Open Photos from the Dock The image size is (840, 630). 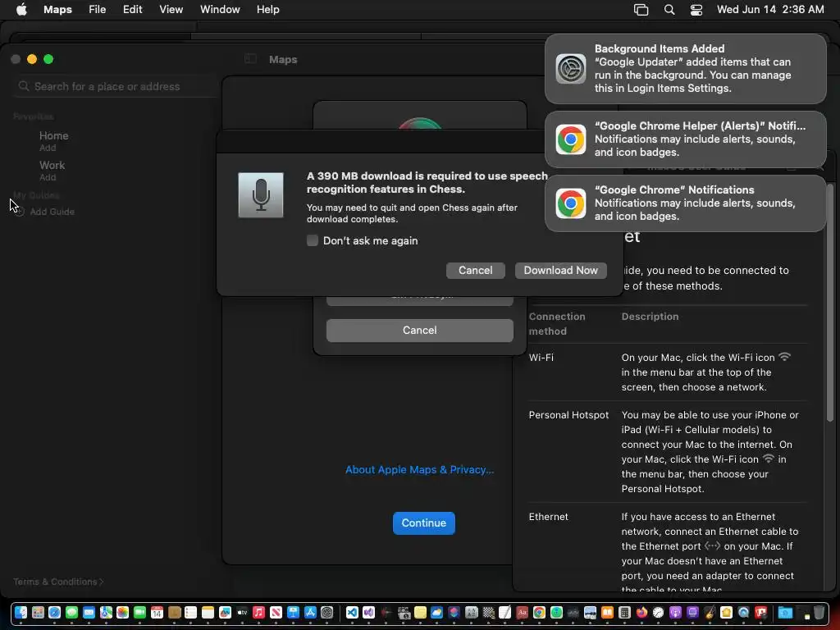pos(123,612)
